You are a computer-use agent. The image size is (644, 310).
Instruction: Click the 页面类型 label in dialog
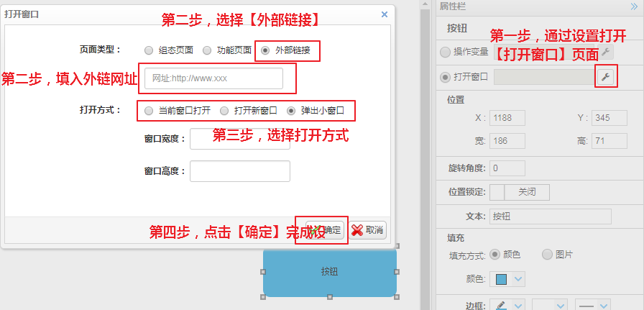(x=100, y=50)
